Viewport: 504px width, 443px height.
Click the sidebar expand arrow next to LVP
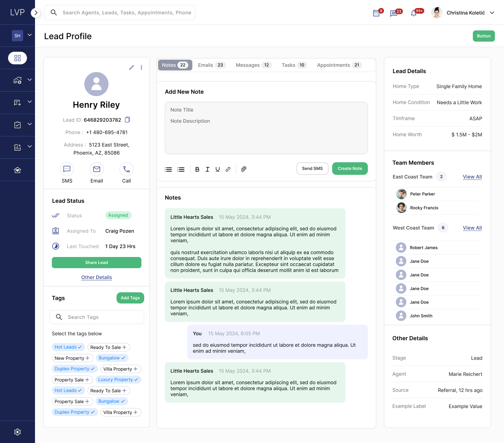(x=36, y=13)
